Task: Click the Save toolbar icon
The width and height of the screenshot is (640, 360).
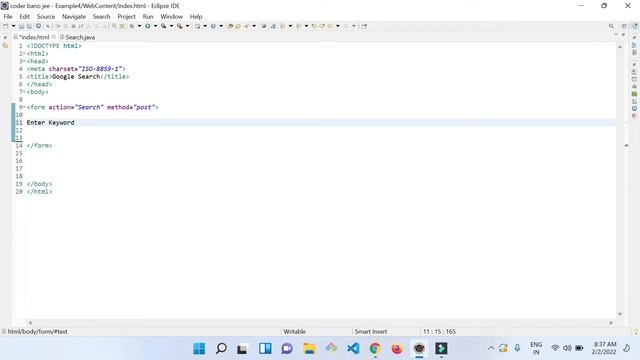Action: pyautogui.click(x=21, y=26)
